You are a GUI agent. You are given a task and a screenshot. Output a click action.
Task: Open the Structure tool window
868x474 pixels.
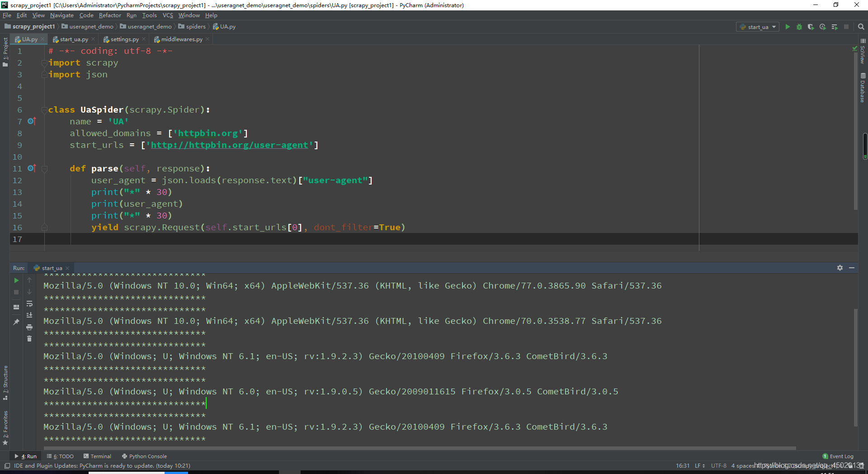click(5, 383)
